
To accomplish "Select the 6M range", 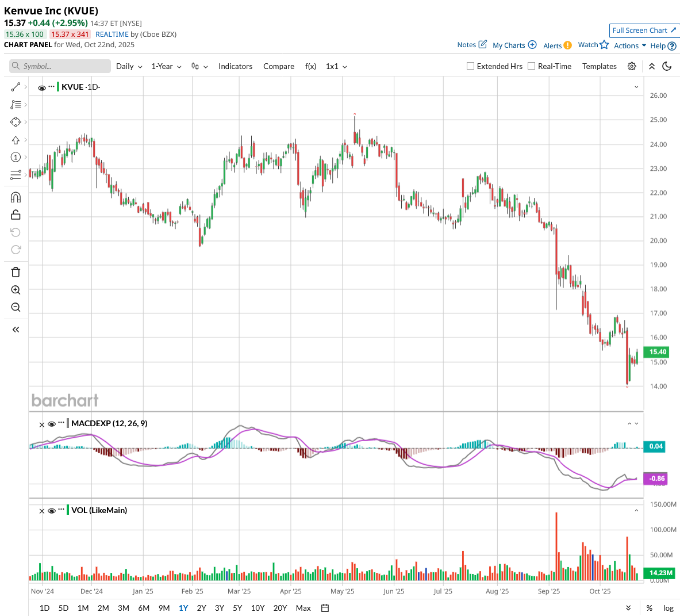I will (144, 608).
